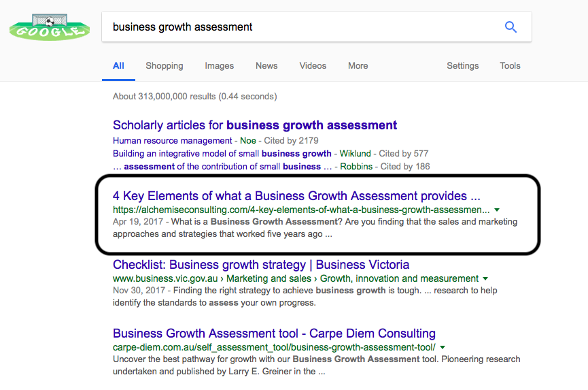Open Scholarly articles for business growth assessment
The width and height of the screenshot is (588, 390).
255,125
